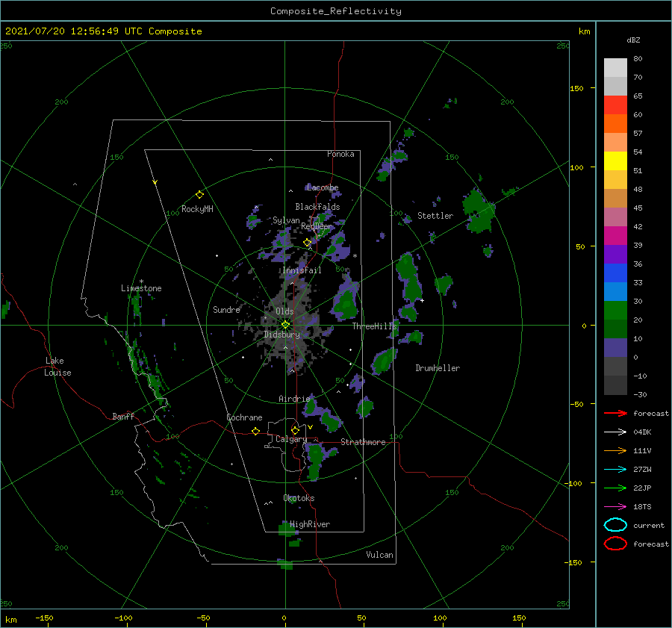Click the cyan current ellipse legend icon

(x=615, y=525)
